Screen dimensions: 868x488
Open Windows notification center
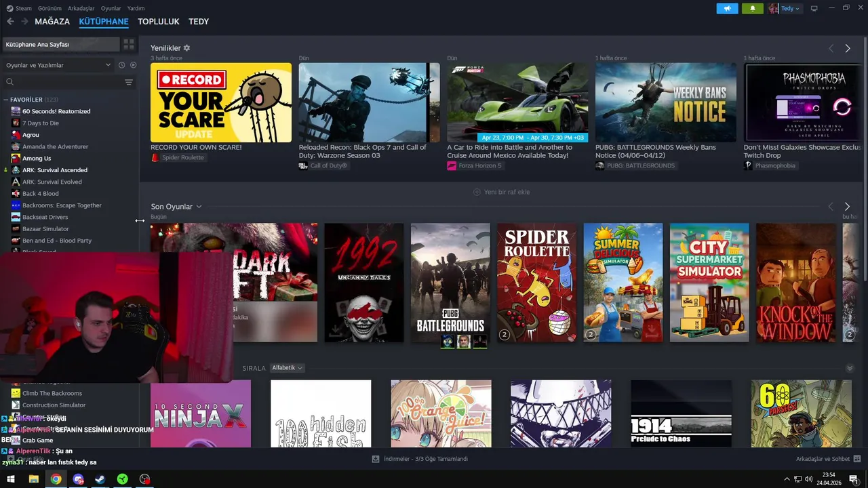854,479
